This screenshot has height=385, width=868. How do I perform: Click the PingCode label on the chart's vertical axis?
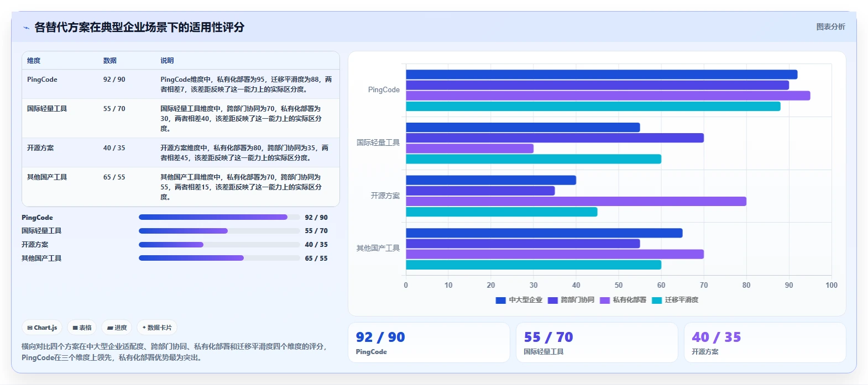point(384,90)
